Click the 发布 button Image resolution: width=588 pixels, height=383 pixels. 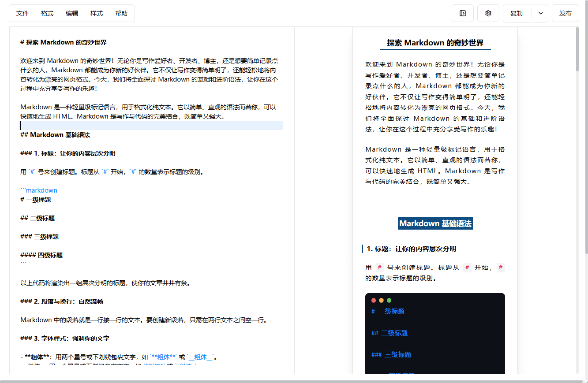(566, 13)
